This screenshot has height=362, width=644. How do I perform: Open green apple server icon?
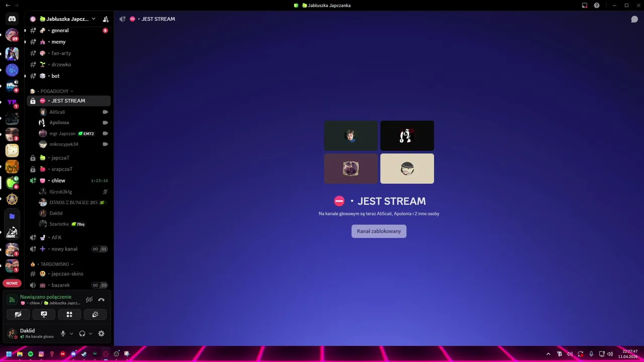(12, 183)
